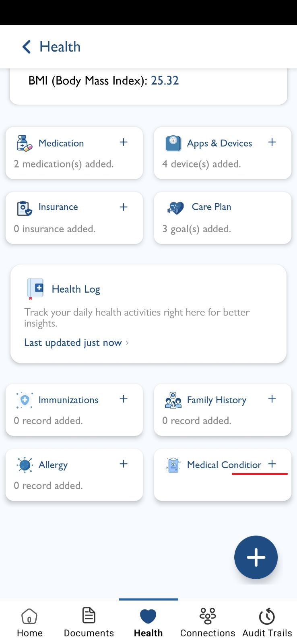This screenshot has height=644, width=297.
Task: Open the Documents tab
Action: [89, 622]
